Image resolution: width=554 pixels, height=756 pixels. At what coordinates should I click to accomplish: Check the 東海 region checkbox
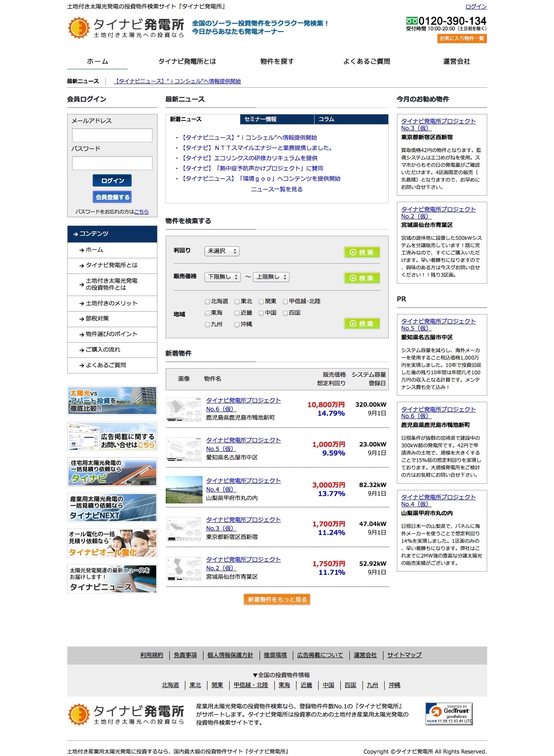[x=207, y=313]
